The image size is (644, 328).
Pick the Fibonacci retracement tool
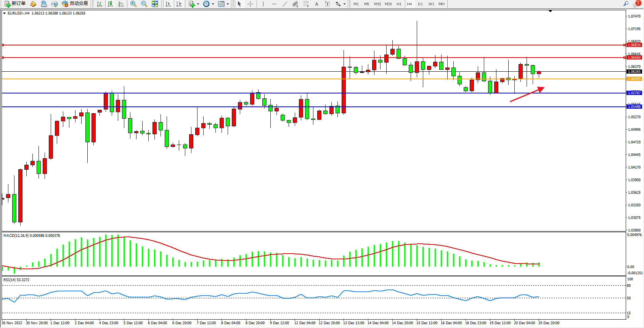306,4
